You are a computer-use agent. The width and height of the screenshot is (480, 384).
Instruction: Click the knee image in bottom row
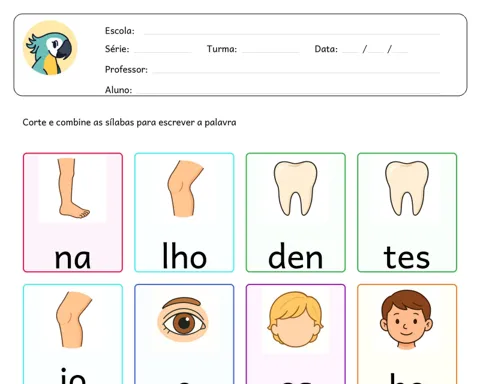click(74, 320)
